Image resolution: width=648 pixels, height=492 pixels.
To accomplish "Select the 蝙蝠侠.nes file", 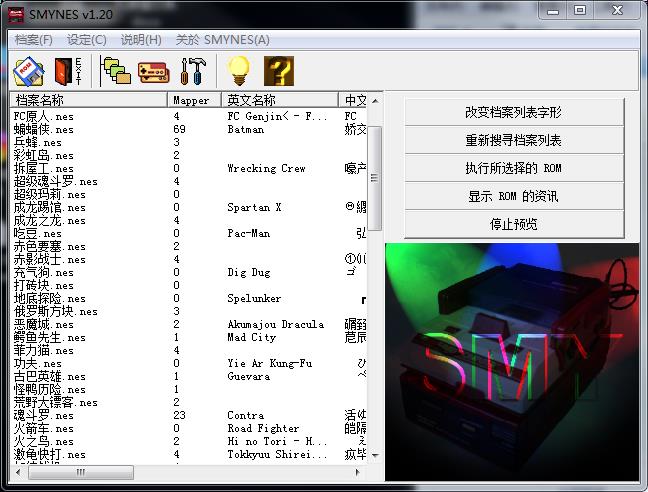I will tap(44, 129).
